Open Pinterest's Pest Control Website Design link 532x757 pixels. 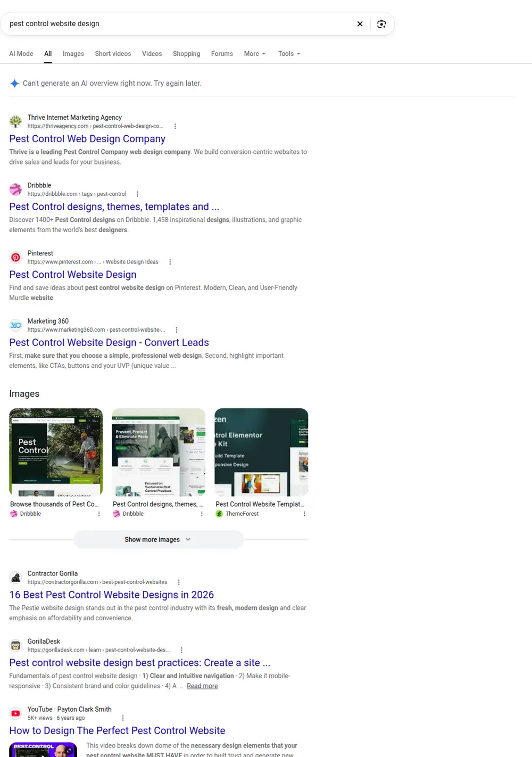point(73,275)
